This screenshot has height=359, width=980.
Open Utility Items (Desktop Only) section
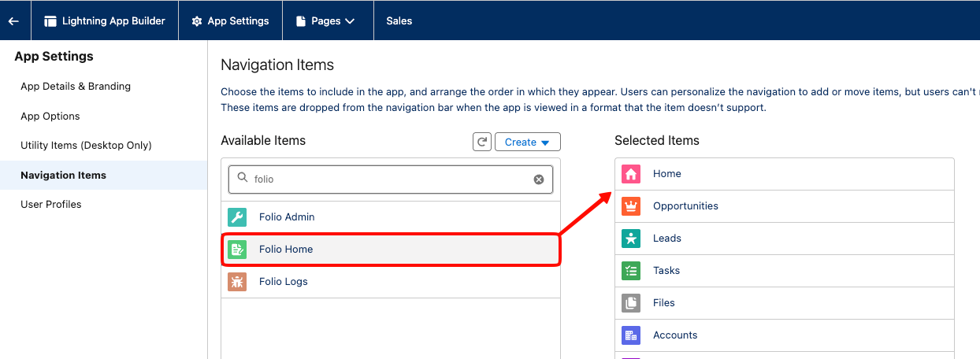86,146
